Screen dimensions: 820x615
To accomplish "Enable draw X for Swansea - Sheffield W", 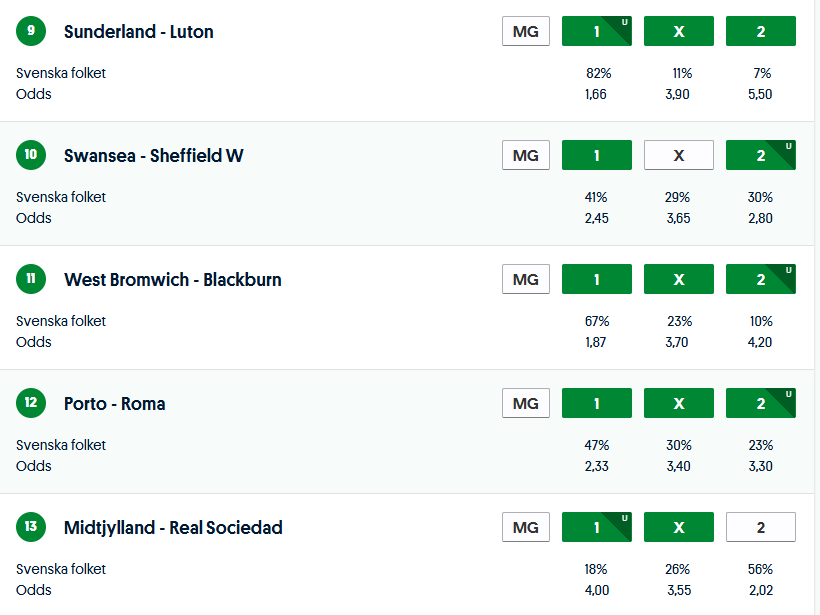I will click(679, 155).
